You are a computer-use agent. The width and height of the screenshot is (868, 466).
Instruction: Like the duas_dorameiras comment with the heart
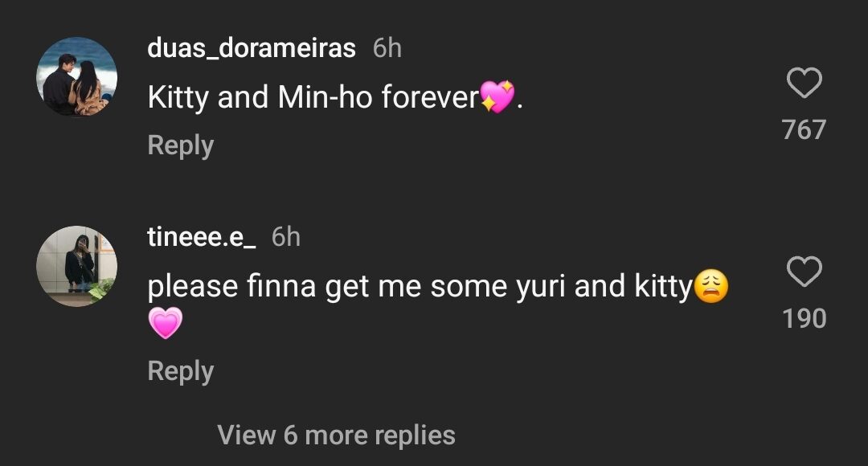pos(804,84)
